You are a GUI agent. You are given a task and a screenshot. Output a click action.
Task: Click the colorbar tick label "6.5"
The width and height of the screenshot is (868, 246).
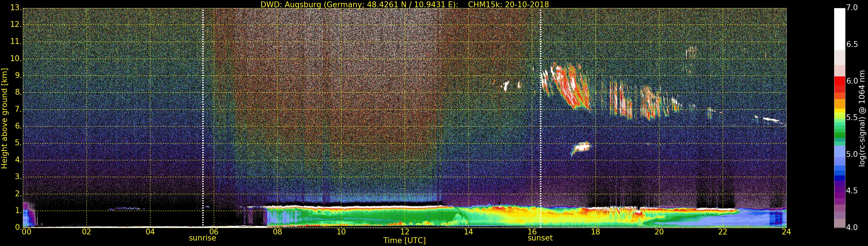[x=852, y=45]
